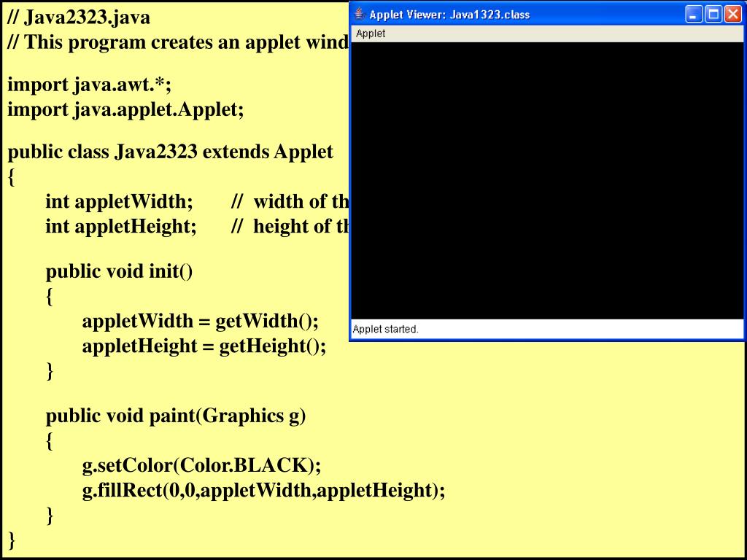Image resolution: width=747 pixels, height=560 pixels.
Task: Click the Java cup icon in the title bar
Action: [360, 14]
